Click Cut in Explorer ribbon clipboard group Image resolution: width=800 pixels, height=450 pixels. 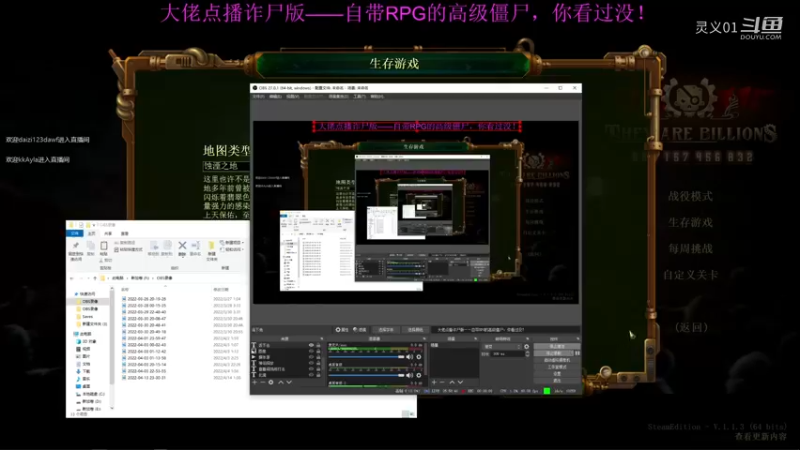click(106, 260)
